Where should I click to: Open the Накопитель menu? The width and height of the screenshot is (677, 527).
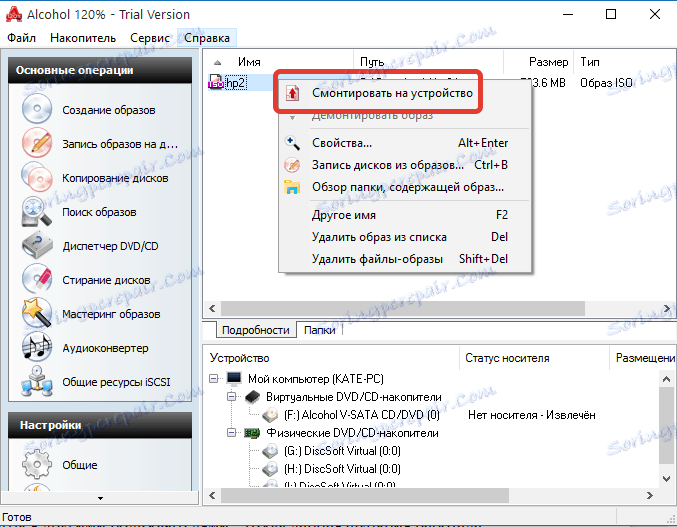point(83,38)
